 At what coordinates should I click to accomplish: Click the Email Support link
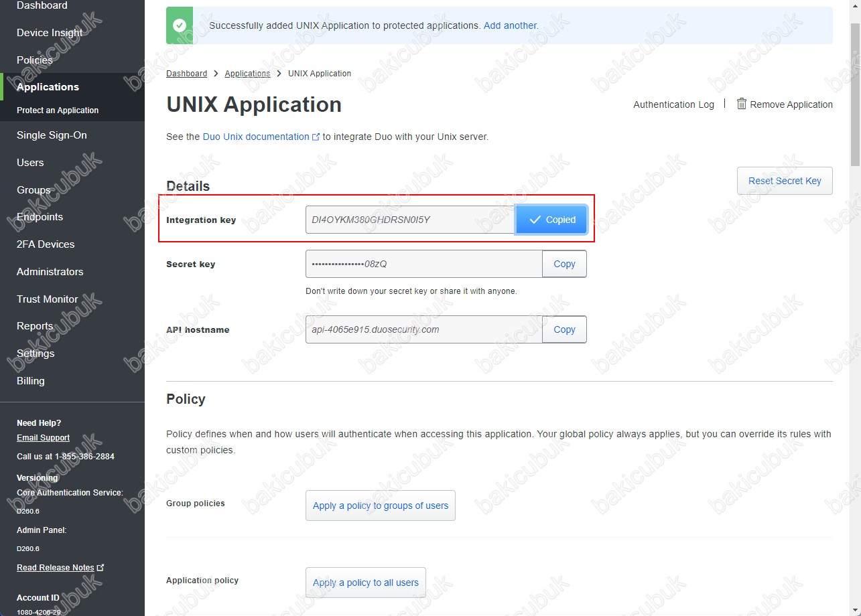pos(43,438)
